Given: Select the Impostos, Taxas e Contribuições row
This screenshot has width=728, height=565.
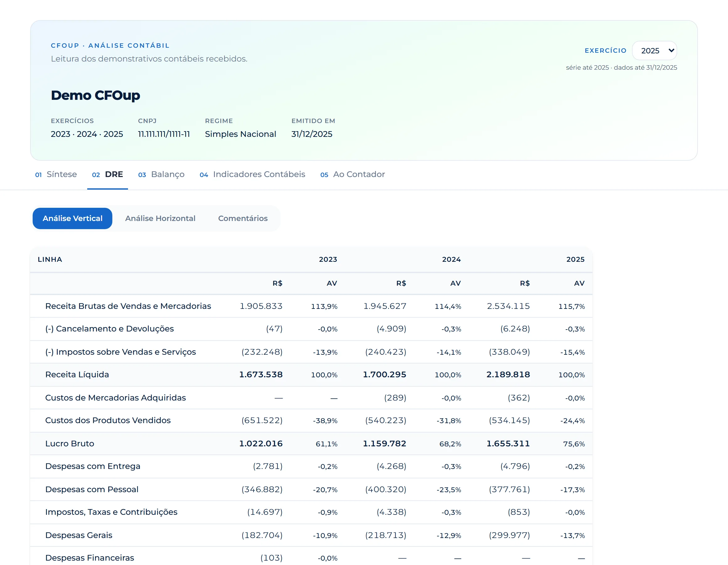Looking at the screenshot, I should click(311, 512).
